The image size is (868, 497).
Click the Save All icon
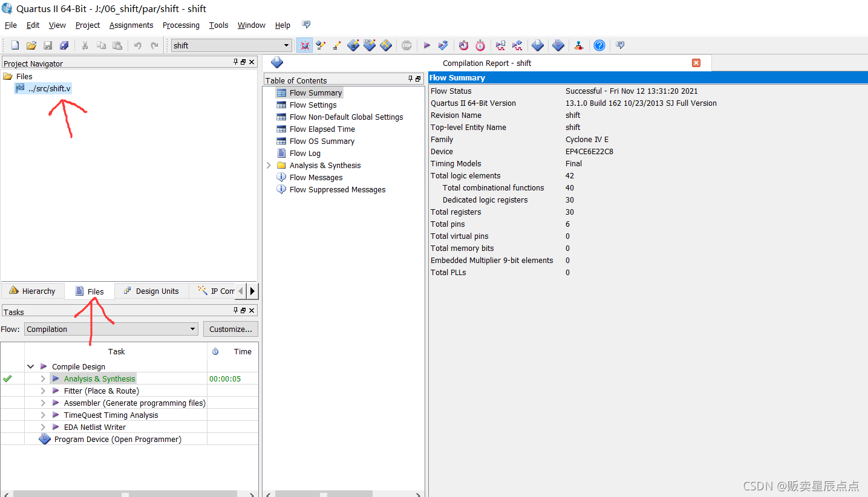coord(64,45)
